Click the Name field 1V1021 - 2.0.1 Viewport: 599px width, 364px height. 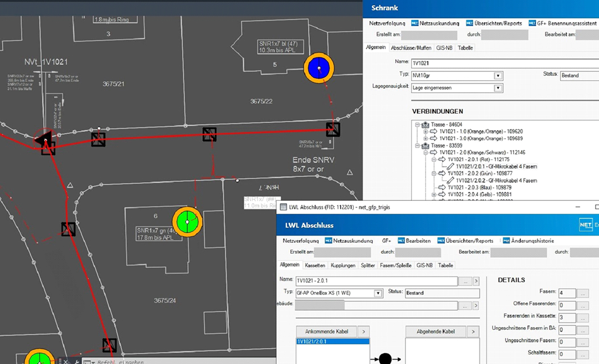pos(376,281)
